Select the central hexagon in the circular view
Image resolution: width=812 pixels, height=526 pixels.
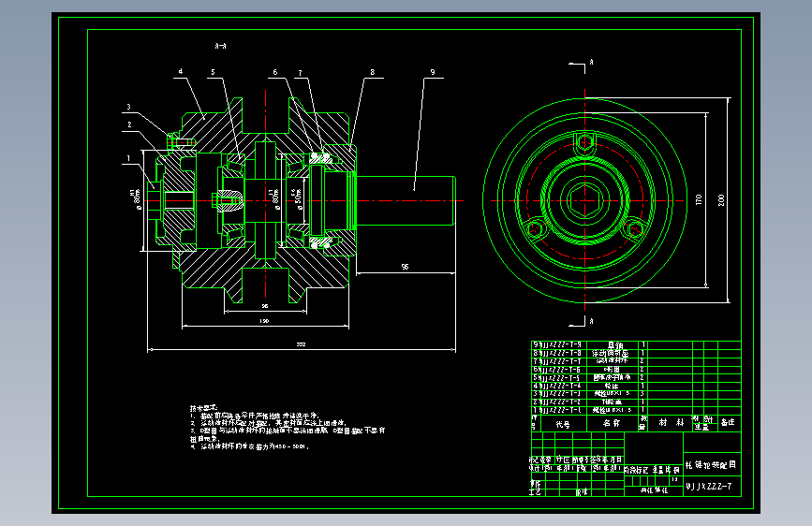point(585,200)
